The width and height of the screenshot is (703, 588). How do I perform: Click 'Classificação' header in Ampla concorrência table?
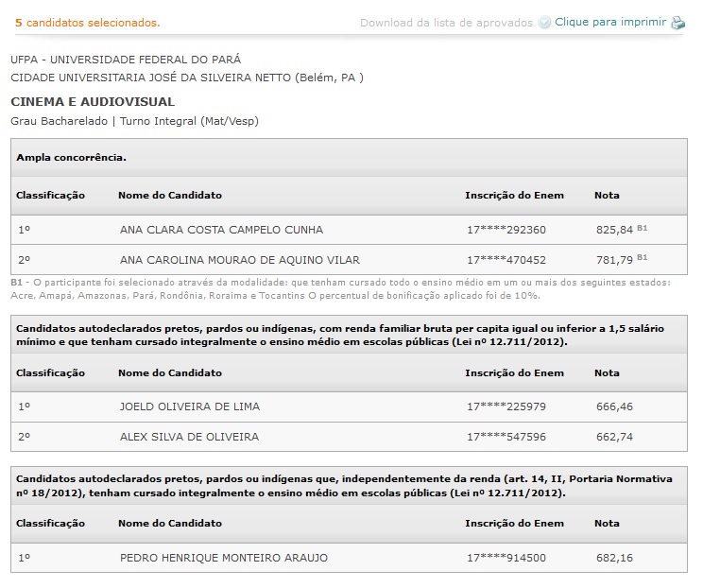point(50,196)
